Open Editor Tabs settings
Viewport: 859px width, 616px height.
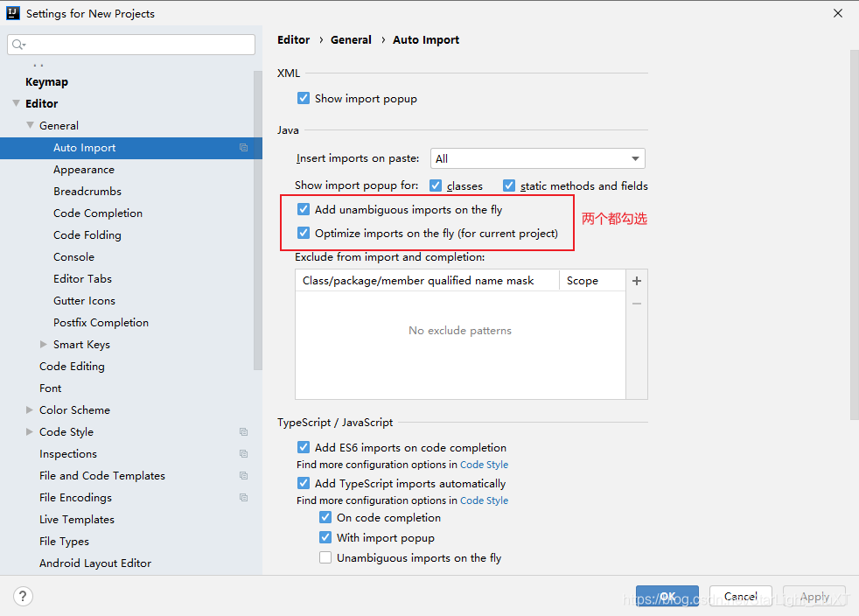[83, 279]
